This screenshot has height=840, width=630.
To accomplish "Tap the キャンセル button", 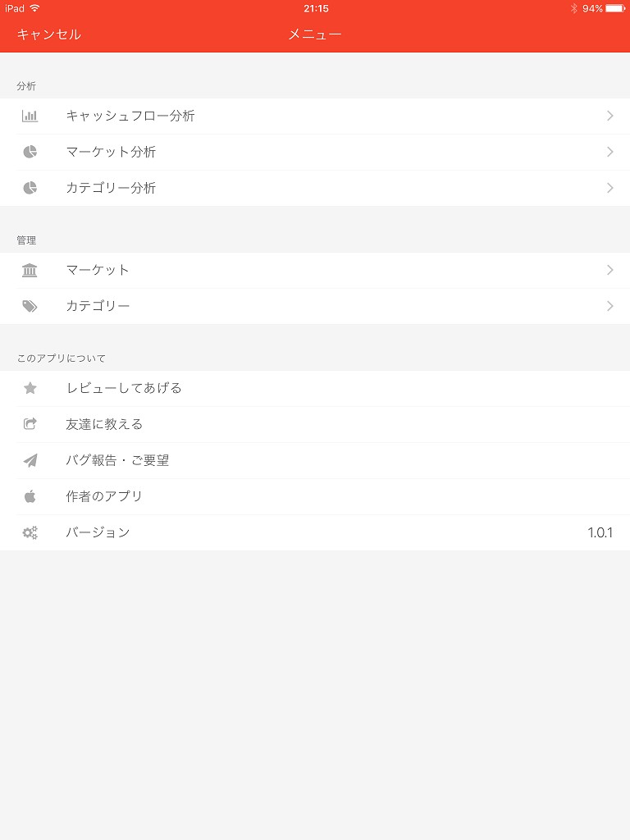I will click(x=48, y=34).
